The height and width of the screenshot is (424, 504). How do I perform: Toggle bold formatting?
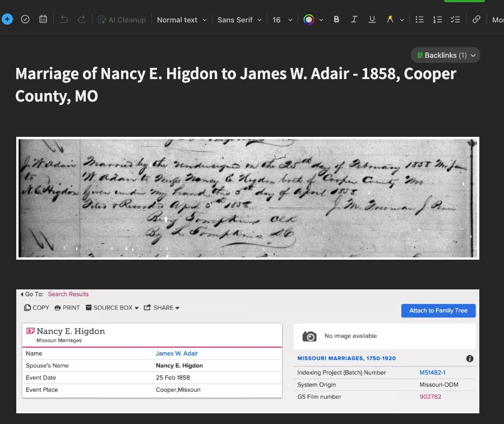coord(336,20)
